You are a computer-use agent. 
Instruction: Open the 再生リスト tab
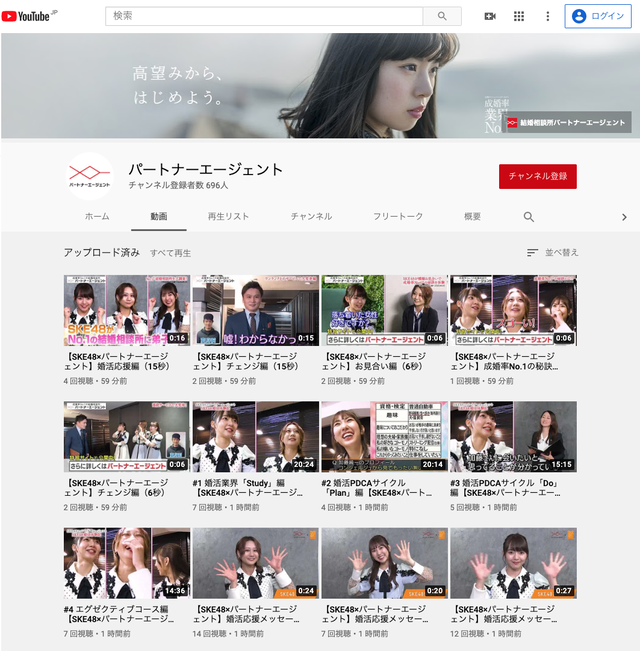coord(228,216)
